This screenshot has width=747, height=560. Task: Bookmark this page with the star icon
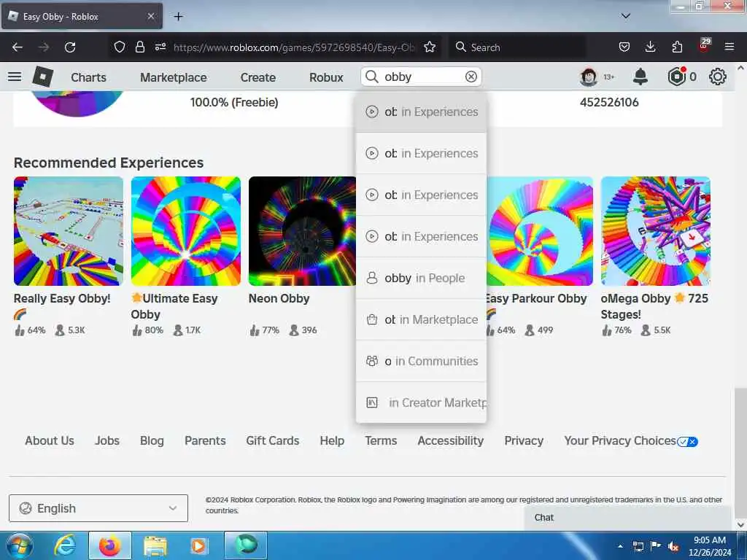(430, 47)
